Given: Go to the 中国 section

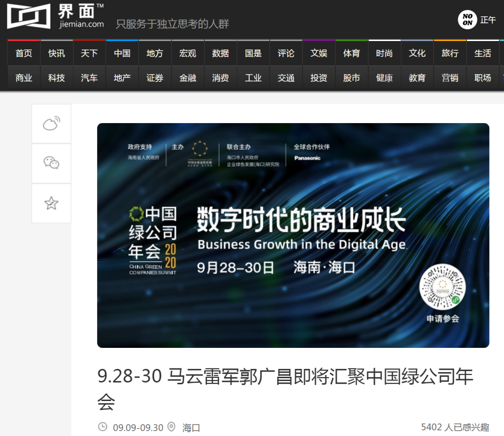Looking at the screenshot, I should 122,53.
